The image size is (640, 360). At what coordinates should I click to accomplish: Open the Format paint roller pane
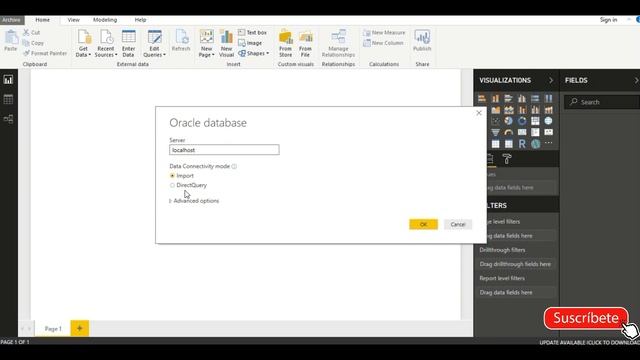coord(507,159)
